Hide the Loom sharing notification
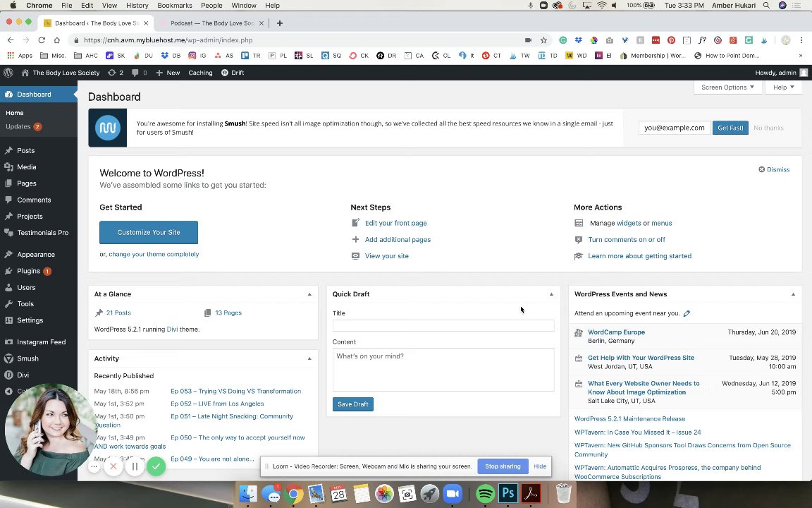Image resolution: width=812 pixels, height=508 pixels. tap(540, 466)
